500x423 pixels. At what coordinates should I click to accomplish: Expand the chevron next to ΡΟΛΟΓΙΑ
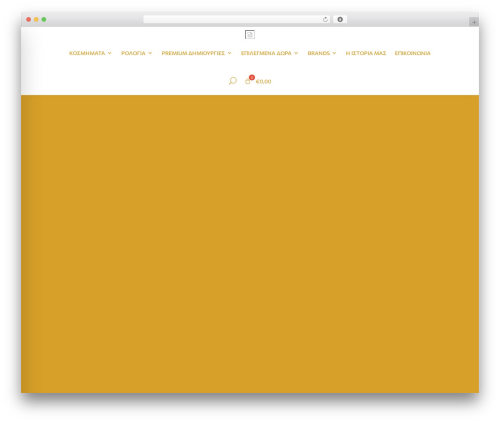[x=150, y=53]
